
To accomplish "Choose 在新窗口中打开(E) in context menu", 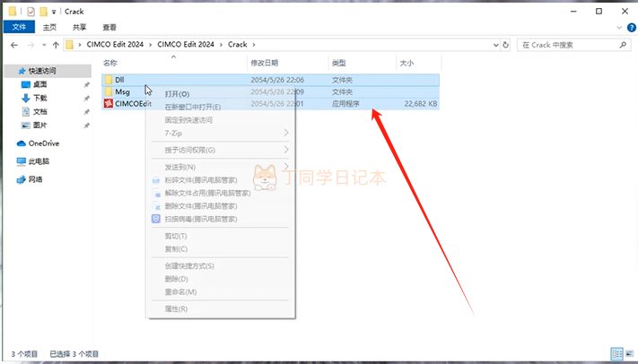I will click(x=220, y=107).
